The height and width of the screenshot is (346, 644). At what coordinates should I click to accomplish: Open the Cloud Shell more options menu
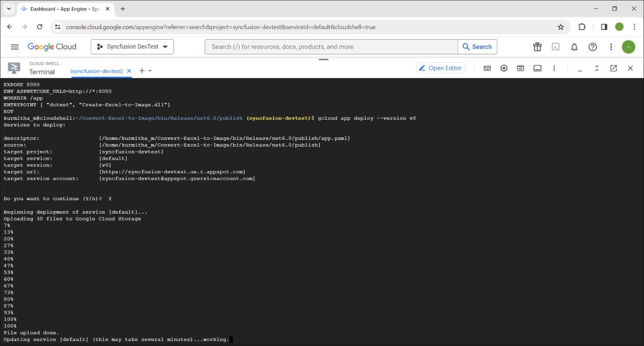554,68
